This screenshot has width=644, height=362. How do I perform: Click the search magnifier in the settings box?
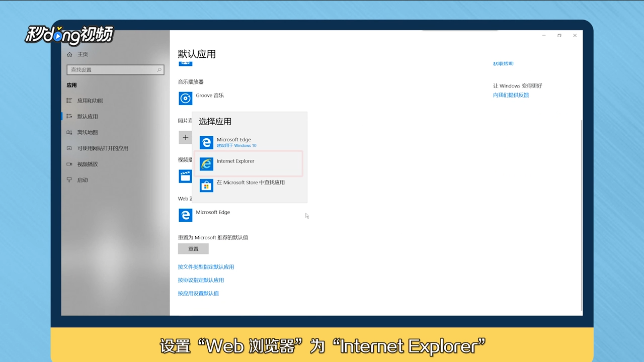[x=159, y=70]
